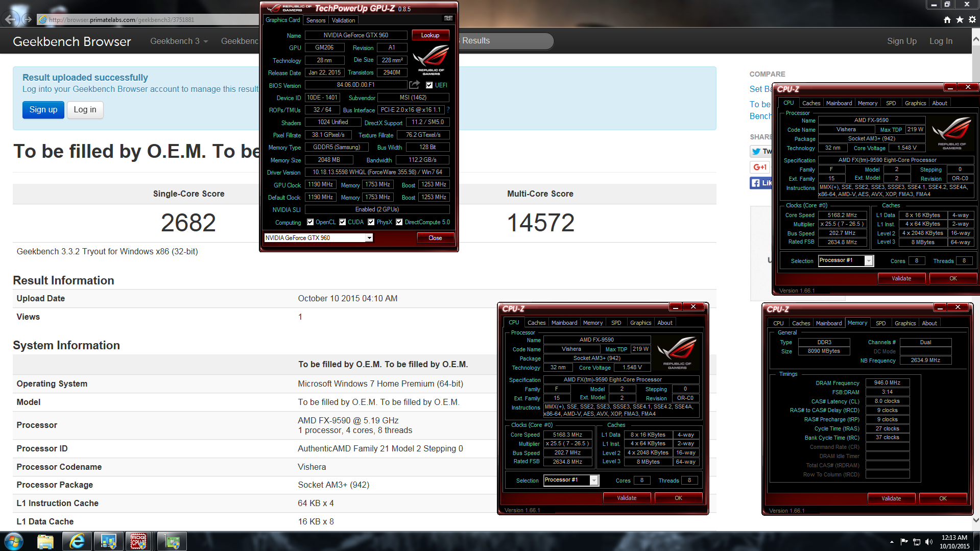
Task: Click the Geekbench search results field
Action: coord(506,41)
